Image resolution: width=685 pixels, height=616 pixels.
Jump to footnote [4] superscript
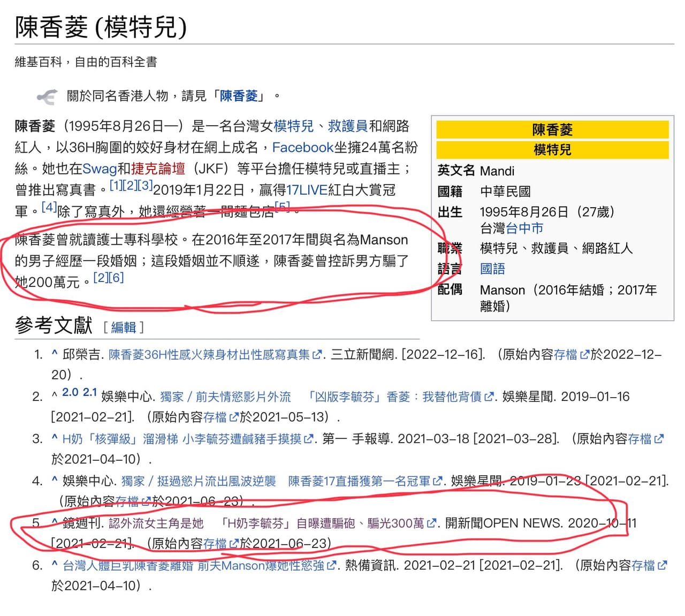tap(49, 207)
